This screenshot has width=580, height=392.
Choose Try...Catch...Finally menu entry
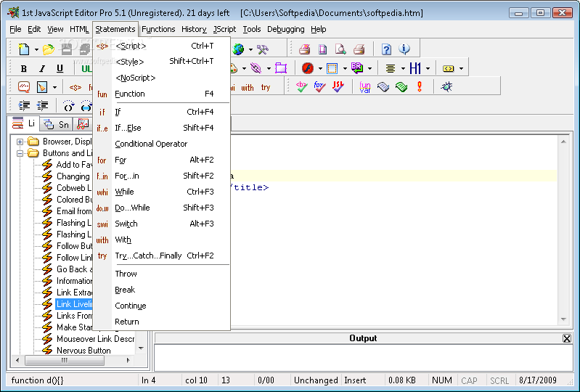[x=162, y=256]
